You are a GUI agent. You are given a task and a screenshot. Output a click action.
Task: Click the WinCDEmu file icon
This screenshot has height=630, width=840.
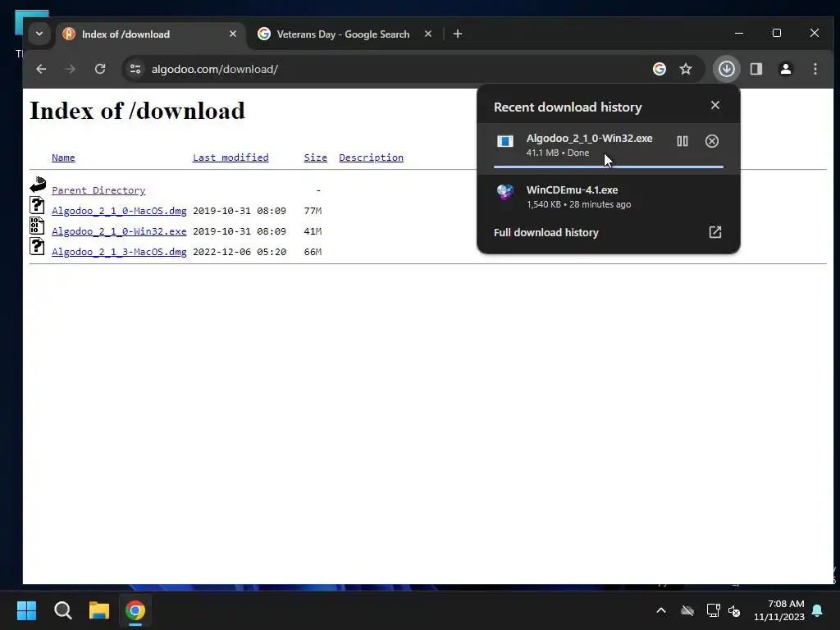[505, 192]
